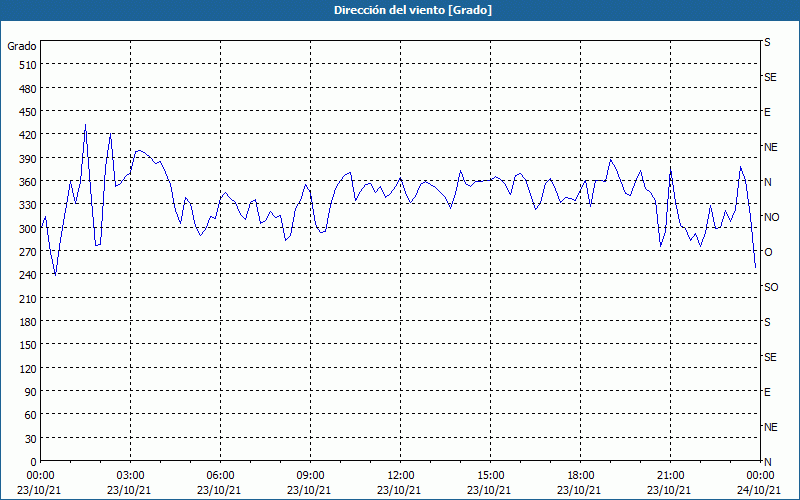The height and width of the screenshot is (500, 800).
Task: Click the chart title "Dirección del viento [Grado]"
Action: tap(413, 10)
